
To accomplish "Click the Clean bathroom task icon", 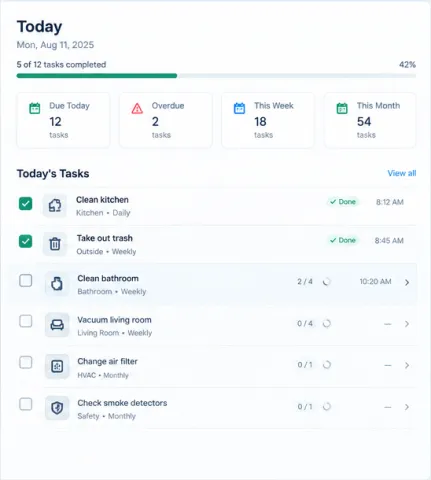I will 57,284.
